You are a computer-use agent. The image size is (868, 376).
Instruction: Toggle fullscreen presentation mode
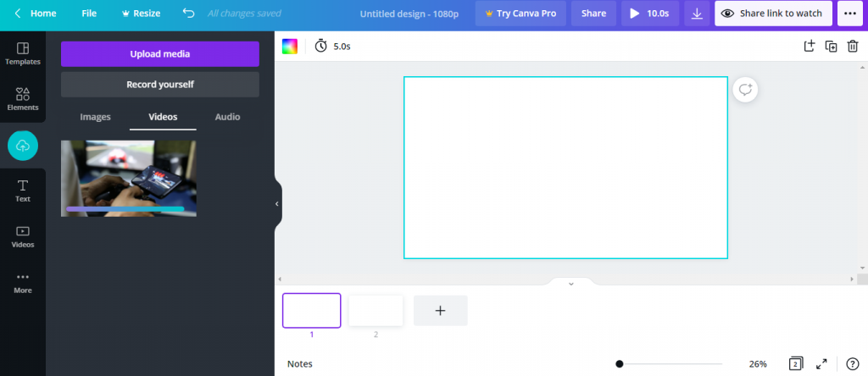point(821,364)
